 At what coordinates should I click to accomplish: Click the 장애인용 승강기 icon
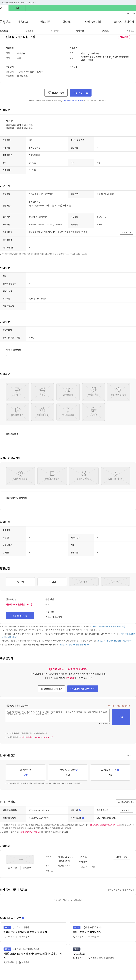pyautogui.click(x=52, y=476)
